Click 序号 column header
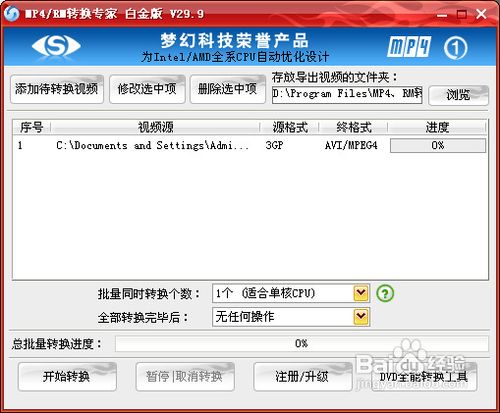 click(x=31, y=127)
